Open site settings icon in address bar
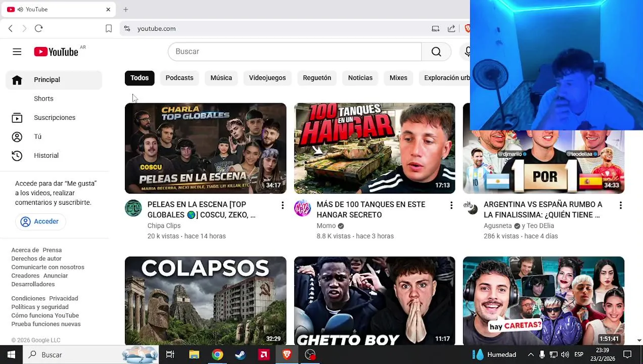This screenshot has width=643, height=364. (127, 29)
